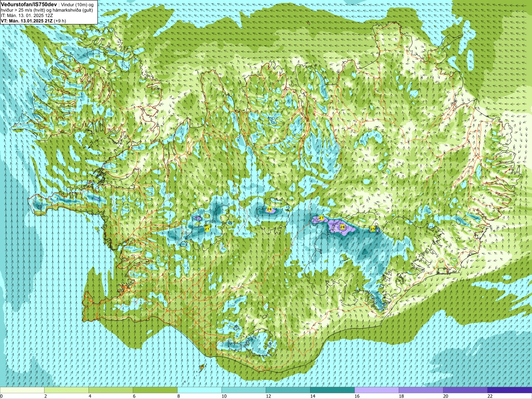This screenshot has width=532, height=399.
Task: Click the Veðurstofan/IS750dev title text
Action: [29, 4]
